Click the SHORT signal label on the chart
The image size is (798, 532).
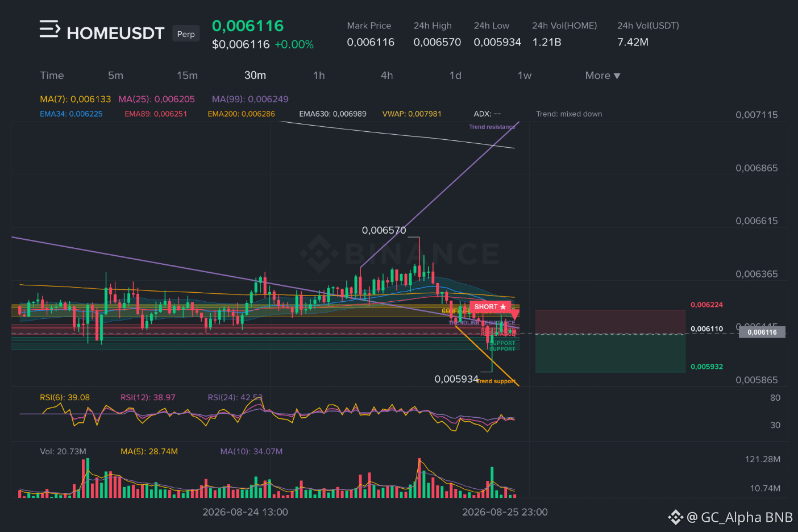489,307
